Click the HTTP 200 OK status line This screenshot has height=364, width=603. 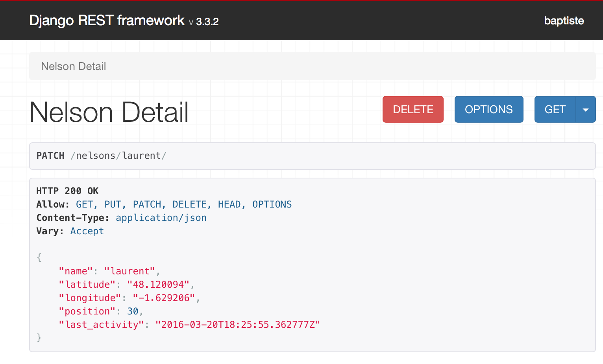coord(67,191)
